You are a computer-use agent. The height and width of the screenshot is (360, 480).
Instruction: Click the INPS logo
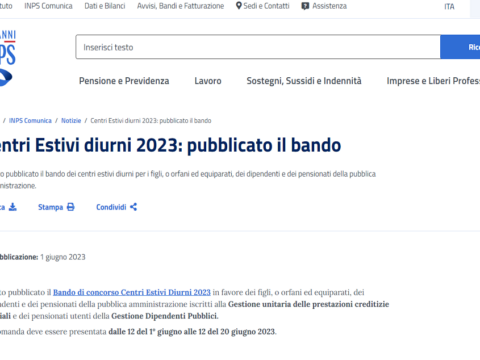click(7, 58)
